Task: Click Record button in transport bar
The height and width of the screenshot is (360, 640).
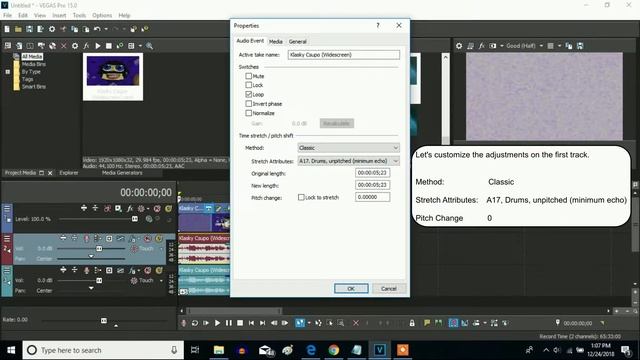Action: click(183, 323)
